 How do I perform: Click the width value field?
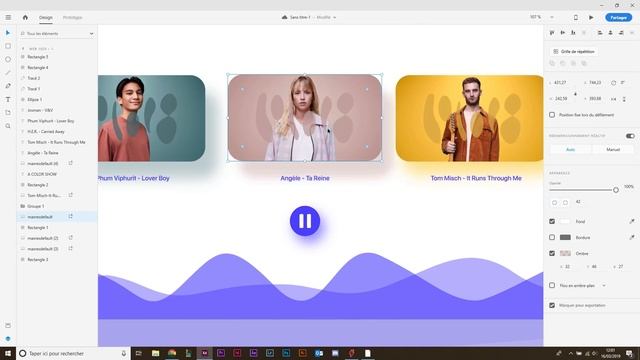tap(560, 83)
